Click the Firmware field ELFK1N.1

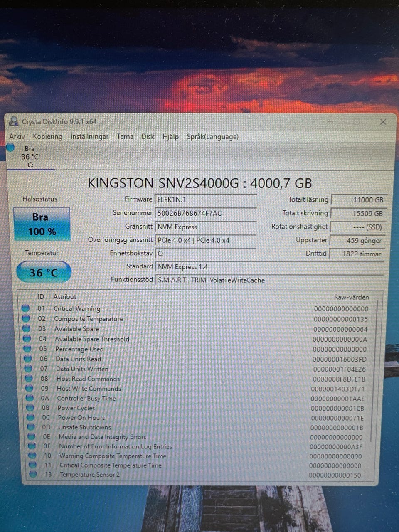point(206,199)
